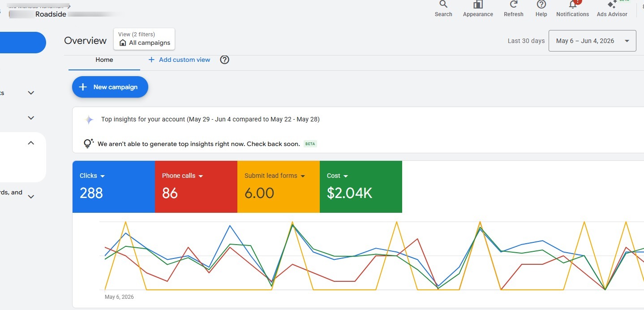
Task: Click the Top insights for your account text
Action: (210, 119)
